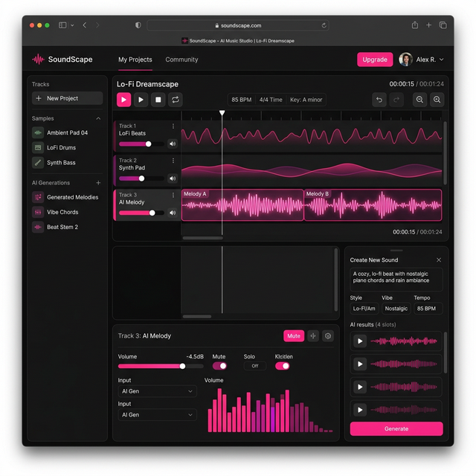Adjust the AI Melody track volume slider
This screenshot has width=476, height=476.
click(x=141, y=213)
